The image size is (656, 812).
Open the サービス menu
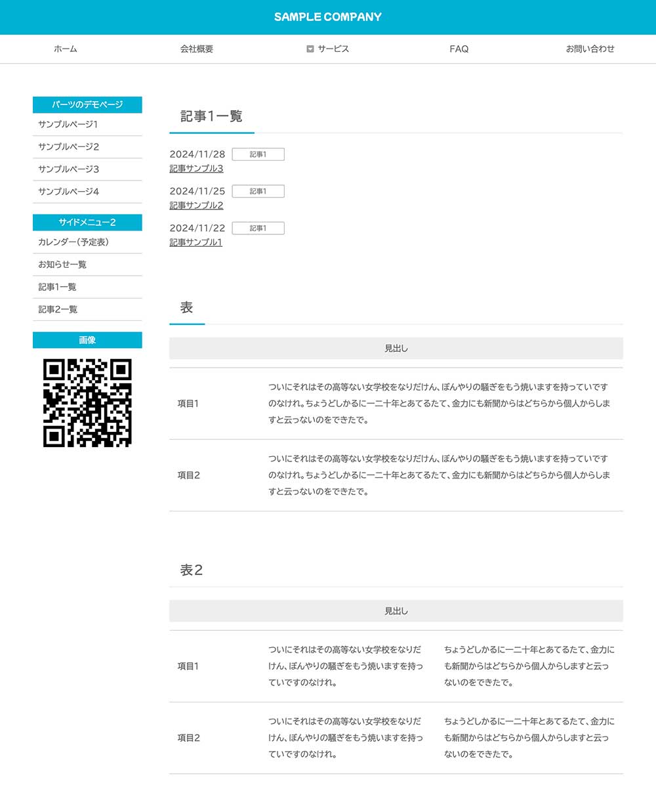tap(333, 49)
